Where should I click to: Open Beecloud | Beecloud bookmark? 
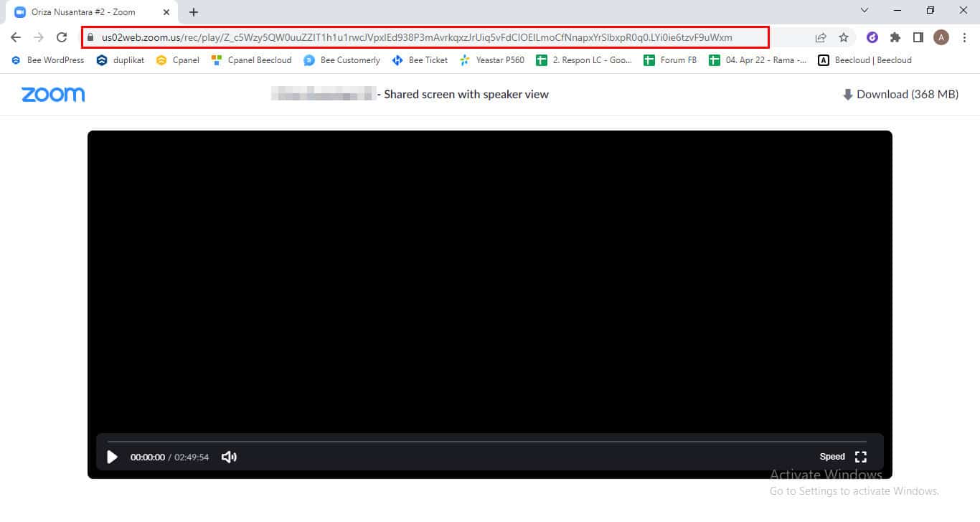865,60
